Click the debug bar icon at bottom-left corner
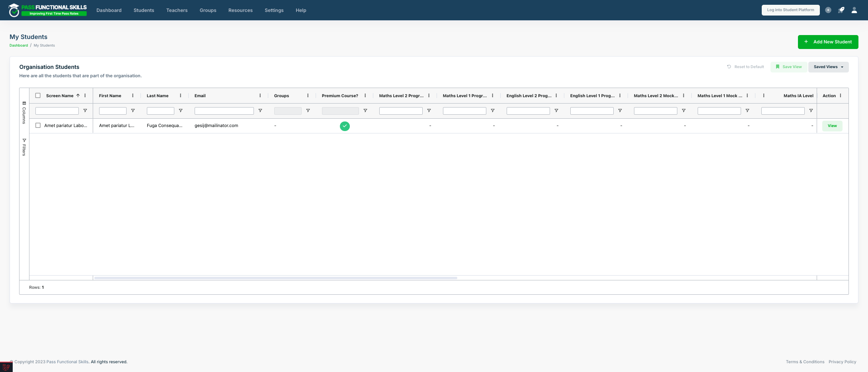The image size is (868, 372). pyautogui.click(x=6, y=367)
